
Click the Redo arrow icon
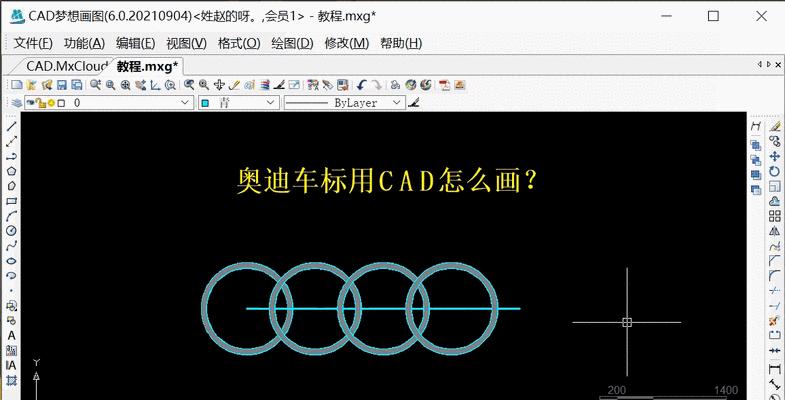coord(376,85)
